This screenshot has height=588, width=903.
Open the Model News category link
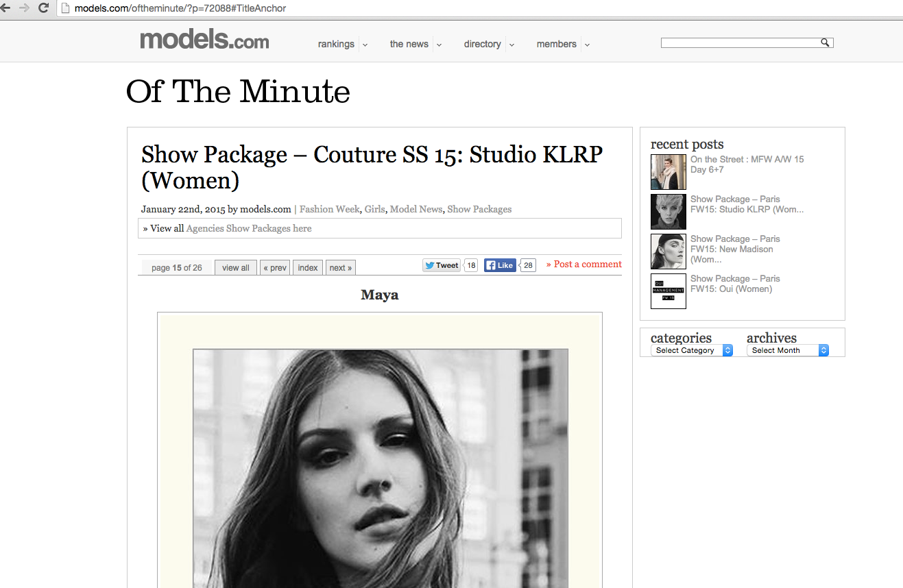point(416,209)
